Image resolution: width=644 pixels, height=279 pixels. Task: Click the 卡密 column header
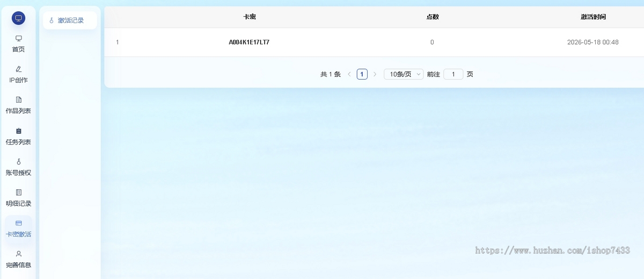coord(250,17)
